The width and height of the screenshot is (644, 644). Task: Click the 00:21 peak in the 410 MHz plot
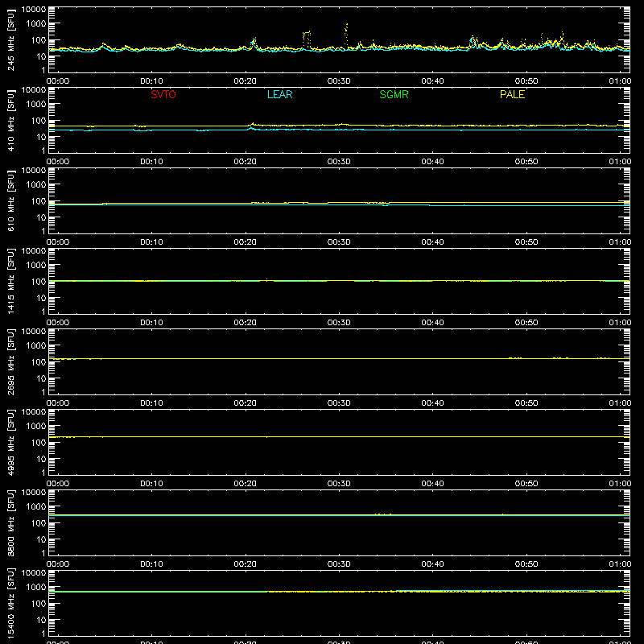coord(252,126)
